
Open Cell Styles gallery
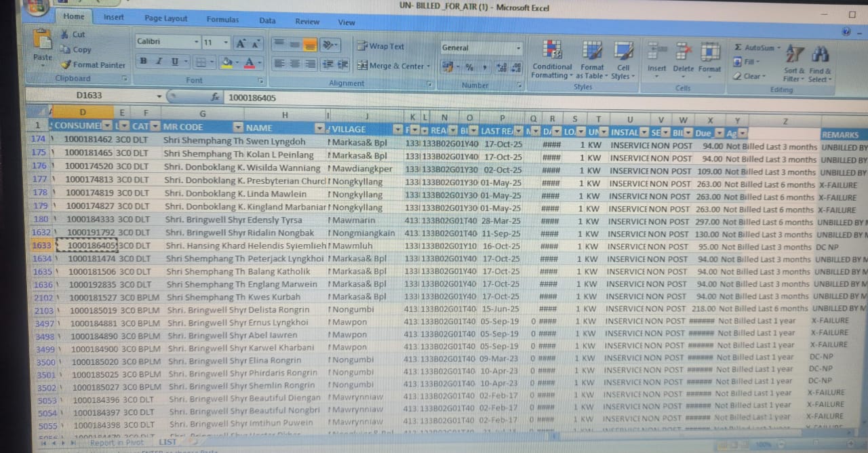click(623, 60)
